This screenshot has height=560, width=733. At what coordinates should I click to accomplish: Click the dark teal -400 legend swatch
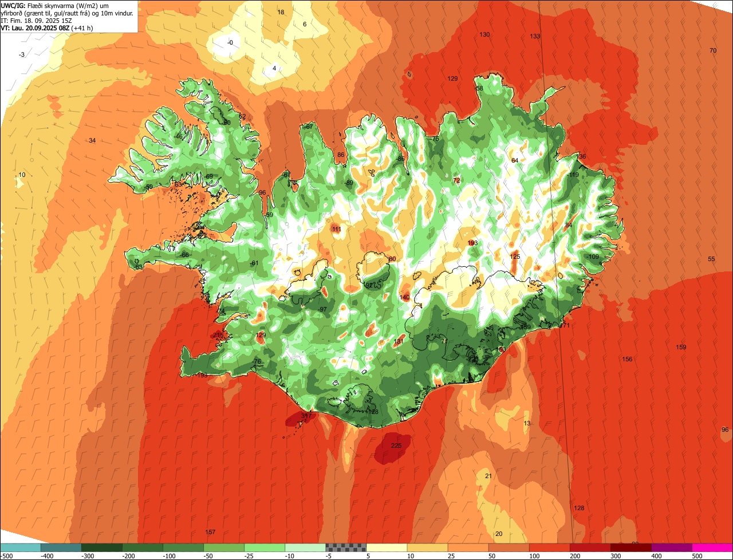(61, 547)
